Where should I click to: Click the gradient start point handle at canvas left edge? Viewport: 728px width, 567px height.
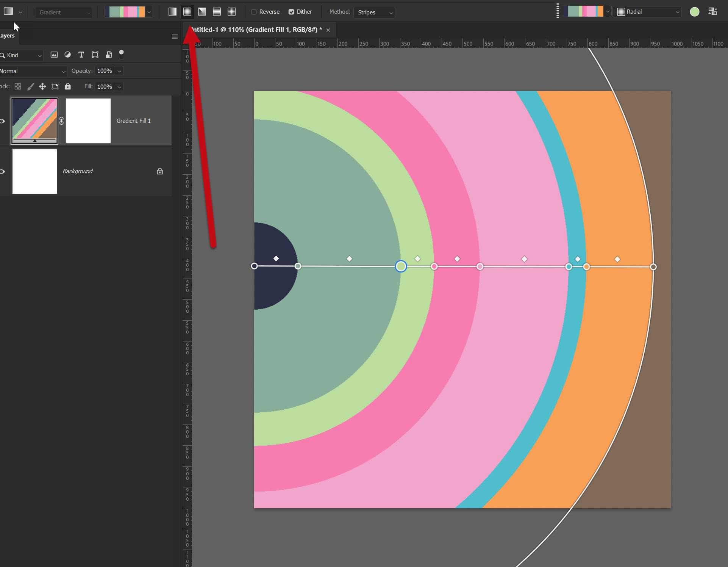click(255, 266)
